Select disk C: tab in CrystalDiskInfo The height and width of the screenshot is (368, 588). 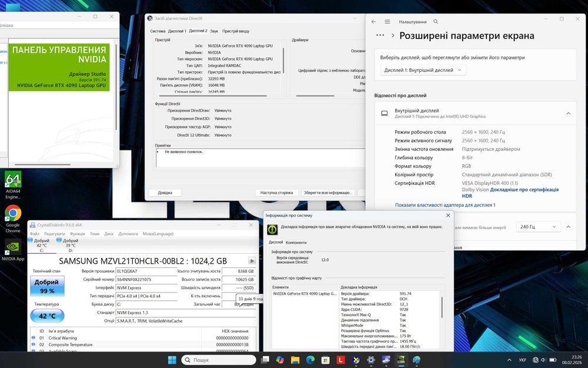point(41,245)
